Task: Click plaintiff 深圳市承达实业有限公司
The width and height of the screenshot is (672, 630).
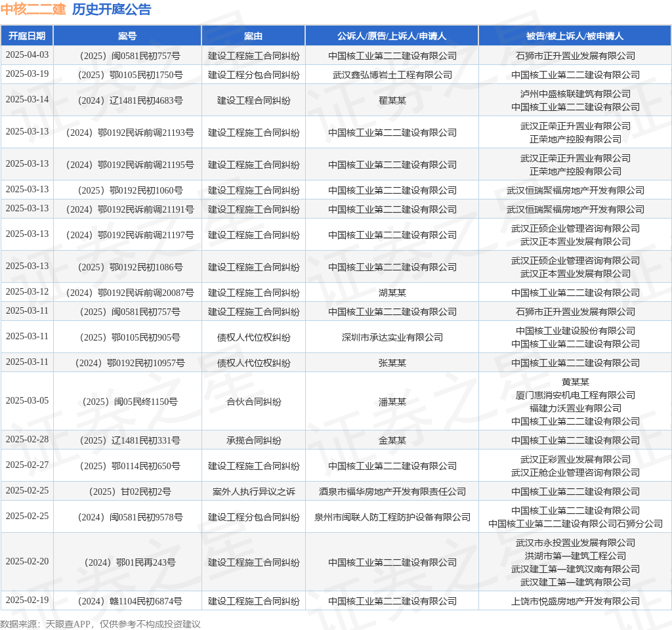Action: [x=392, y=338]
